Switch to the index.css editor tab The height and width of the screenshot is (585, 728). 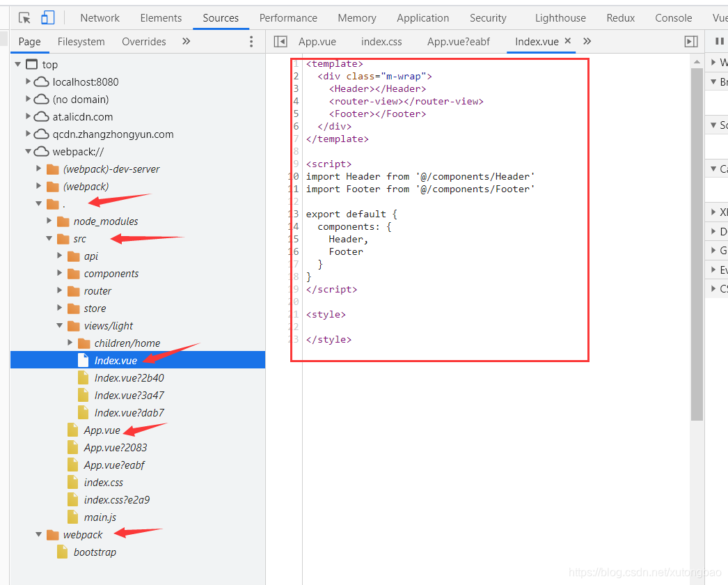pos(381,42)
